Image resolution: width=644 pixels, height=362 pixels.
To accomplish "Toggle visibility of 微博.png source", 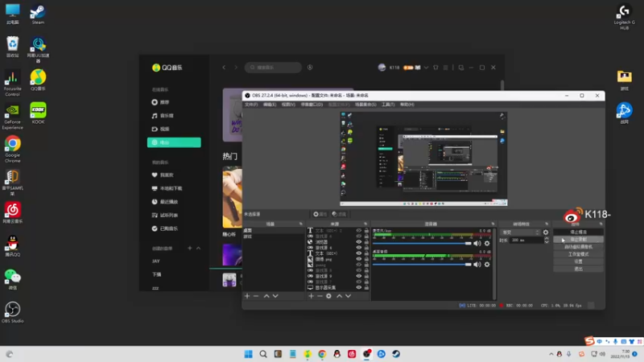I will coord(358,259).
